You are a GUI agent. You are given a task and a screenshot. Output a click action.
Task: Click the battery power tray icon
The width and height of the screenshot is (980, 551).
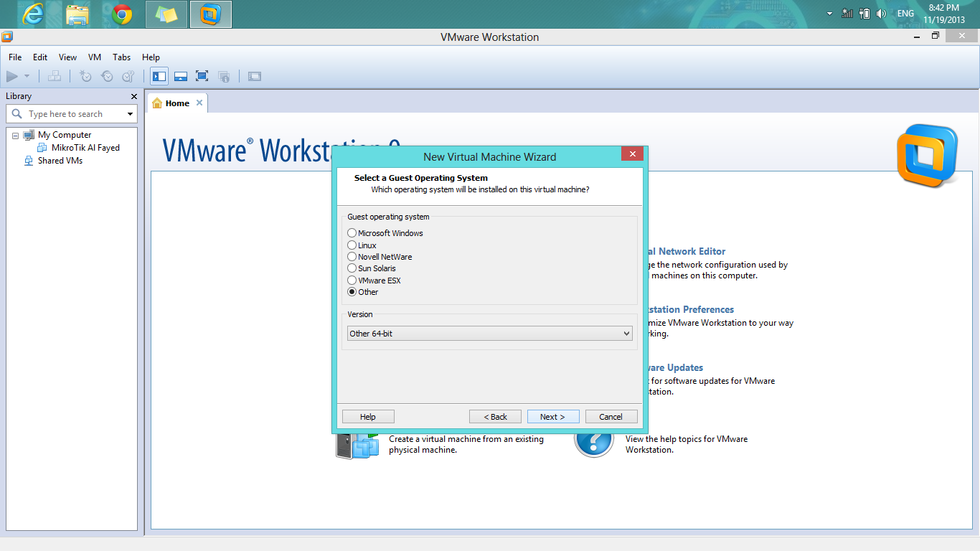pyautogui.click(x=864, y=14)
